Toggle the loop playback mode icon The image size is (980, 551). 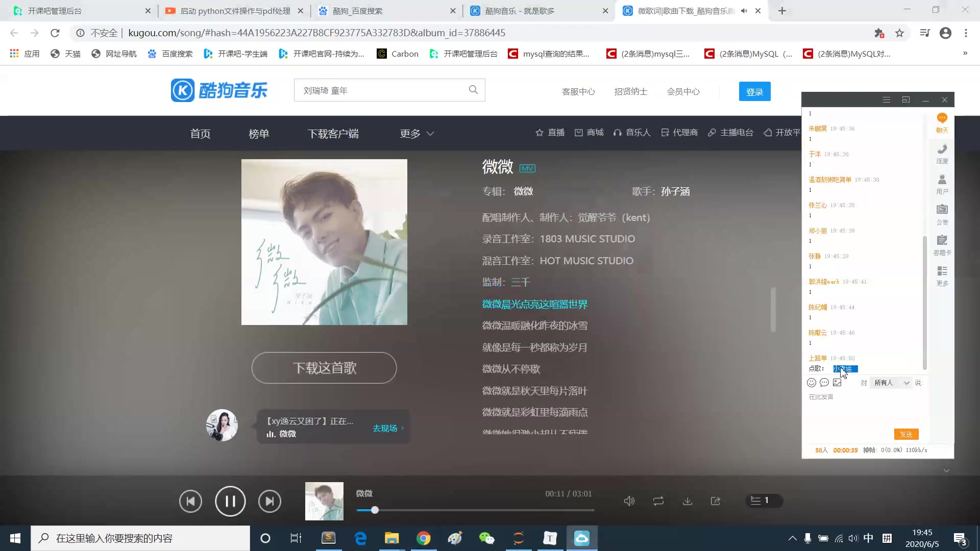tap(658, 501)
